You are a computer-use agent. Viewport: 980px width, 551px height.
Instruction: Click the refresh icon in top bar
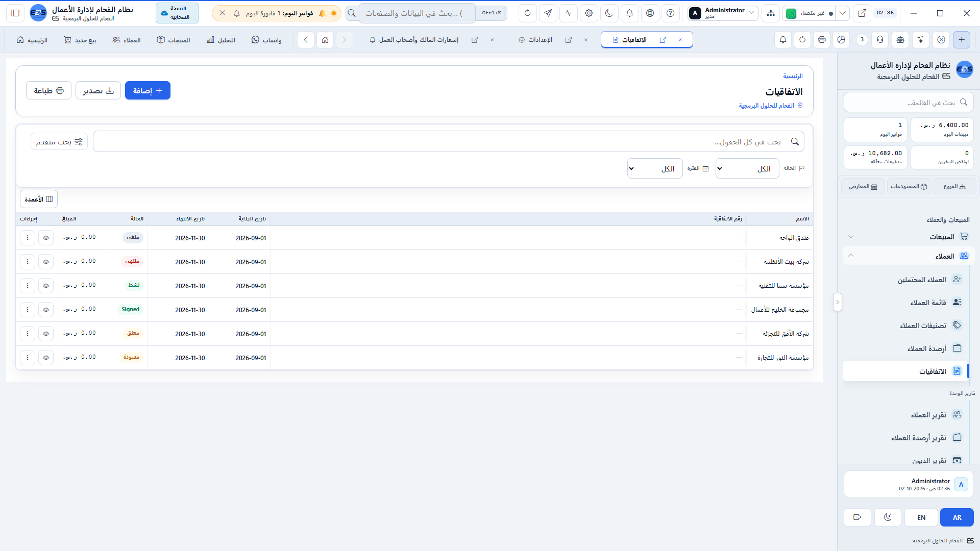pyautogui.click(x=528, y=13)
